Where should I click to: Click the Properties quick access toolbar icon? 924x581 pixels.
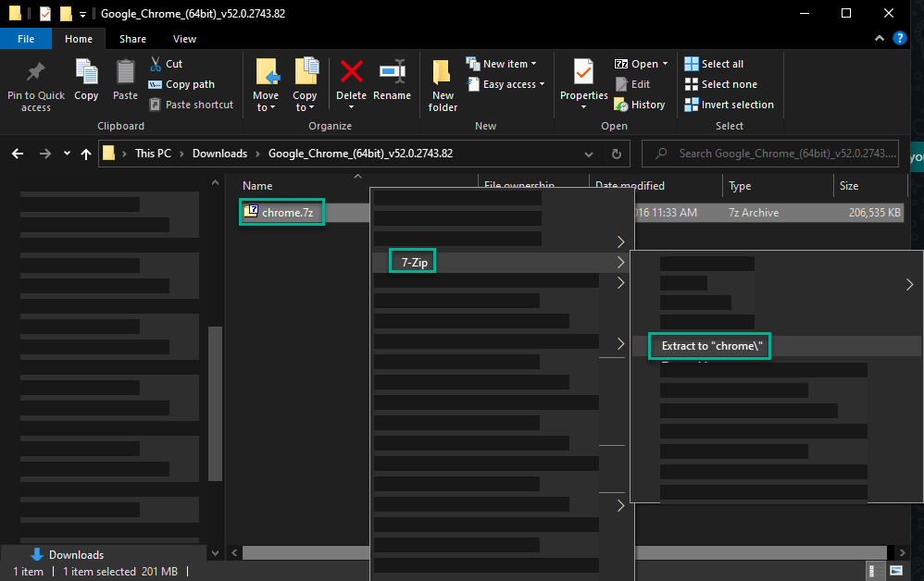pos(44,14)
